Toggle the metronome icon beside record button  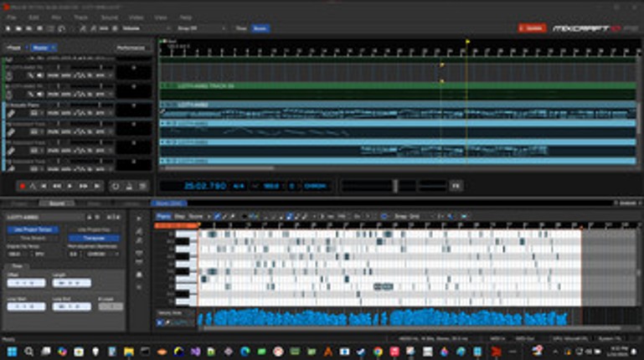pyautogui.click(x=33, y=186)
